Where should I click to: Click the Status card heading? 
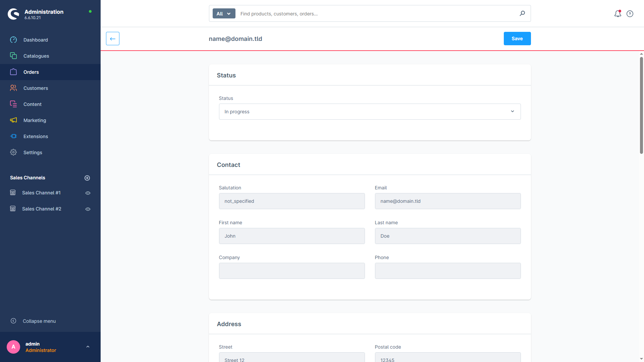coord(226,75)
